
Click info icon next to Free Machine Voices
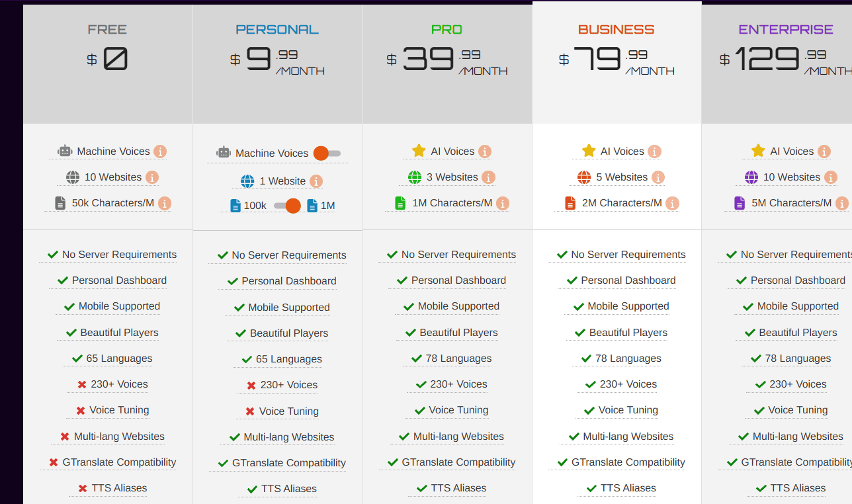pos(160,151)
